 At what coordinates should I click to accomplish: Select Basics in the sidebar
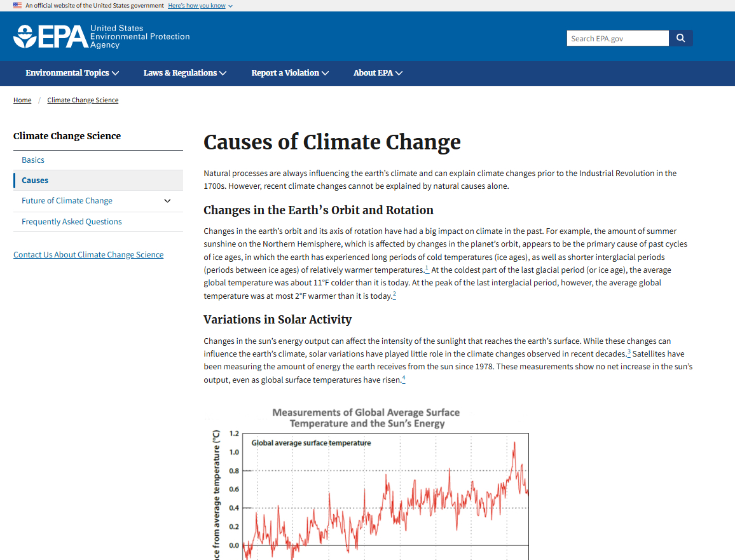tap(33, 160)
